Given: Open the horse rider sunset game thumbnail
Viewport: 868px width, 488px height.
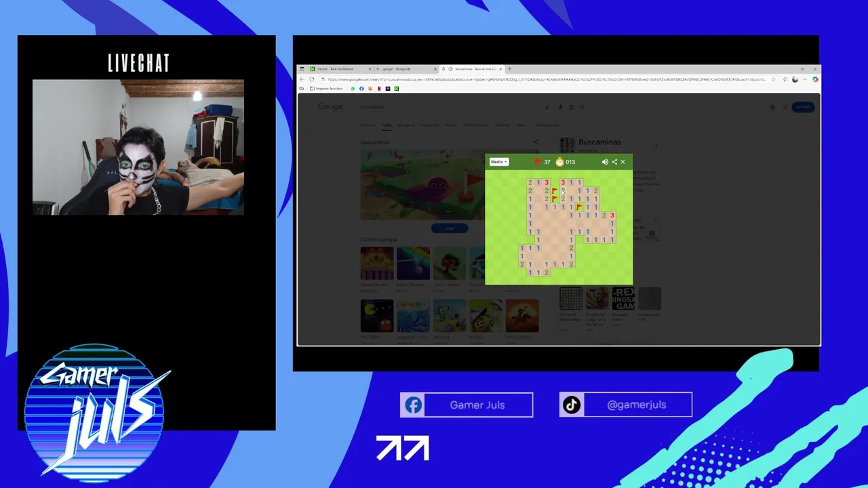Looking at the screenshot, I should (x=522, y=316).
